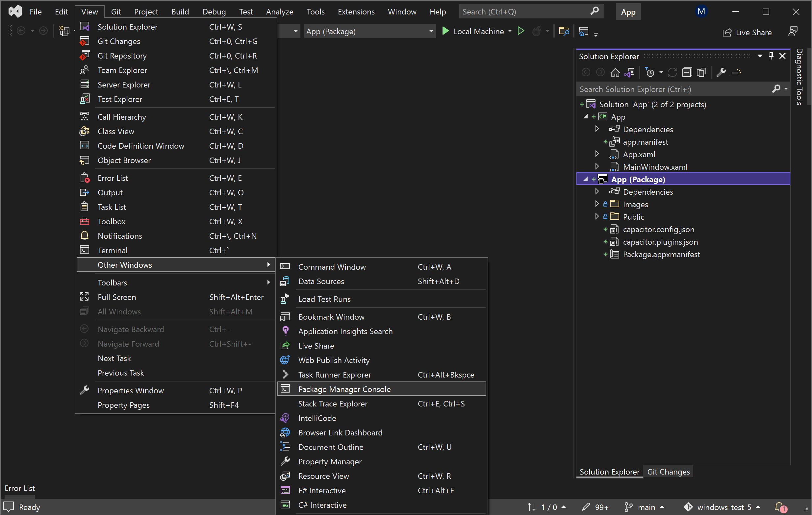Viewport: 812px width, 515px height.
Task: Expand the Dependencies node under App project
Action: (x=596, y=129)
